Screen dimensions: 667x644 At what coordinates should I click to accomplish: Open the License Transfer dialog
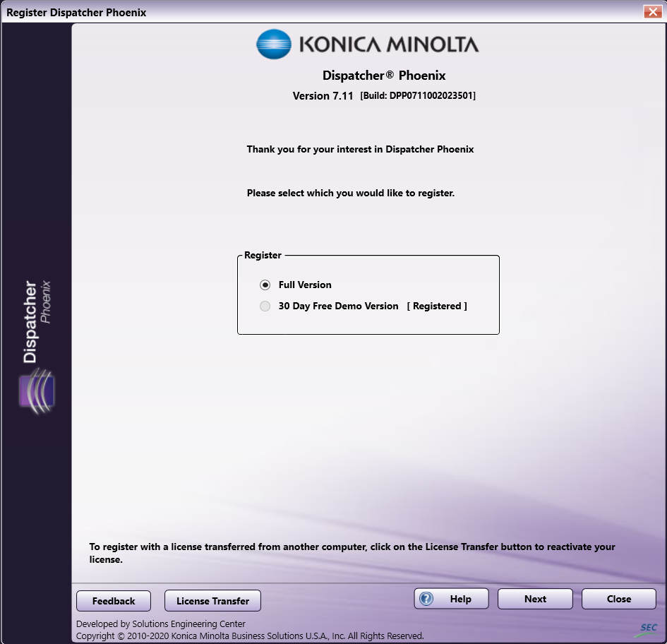coord(212,601)
